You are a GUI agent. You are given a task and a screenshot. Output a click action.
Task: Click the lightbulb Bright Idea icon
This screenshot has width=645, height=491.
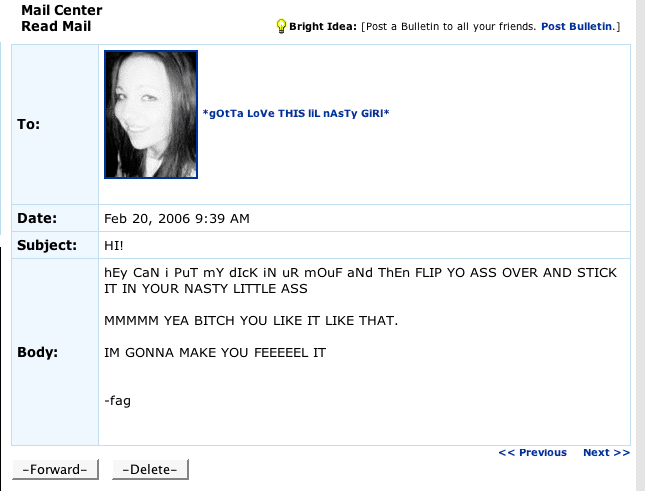point(281,26)
